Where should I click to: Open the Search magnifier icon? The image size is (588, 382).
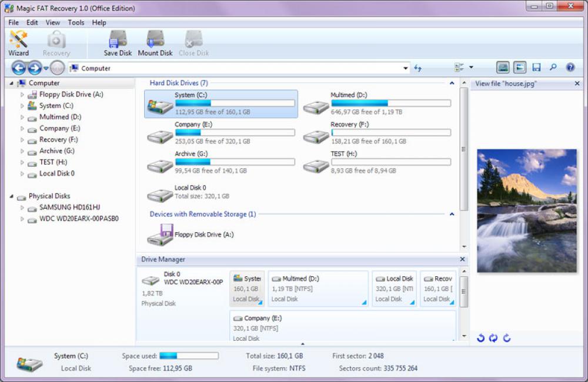(x=553, y=67)
